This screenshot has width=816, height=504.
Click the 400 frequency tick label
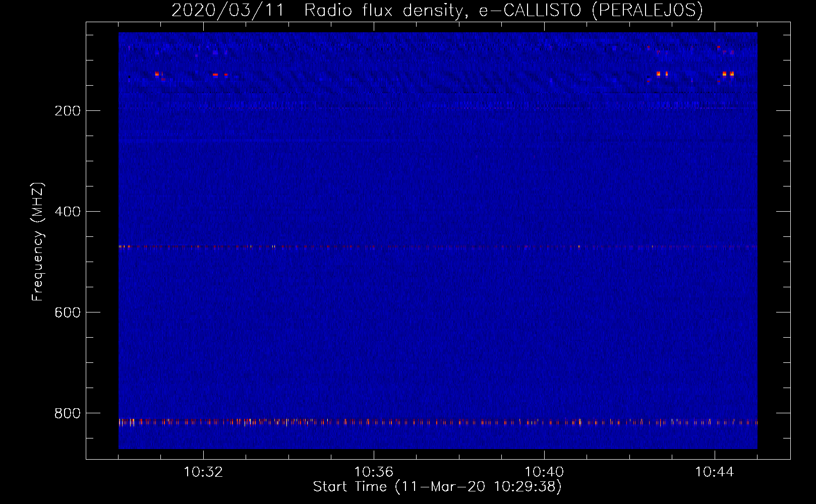click(68, 212)
